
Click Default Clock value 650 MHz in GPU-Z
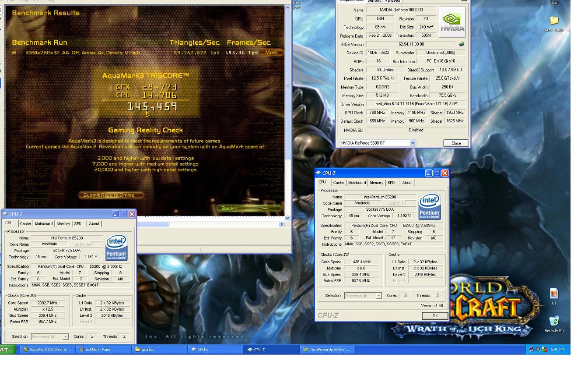pyautogui.click(x=378, y=121)
